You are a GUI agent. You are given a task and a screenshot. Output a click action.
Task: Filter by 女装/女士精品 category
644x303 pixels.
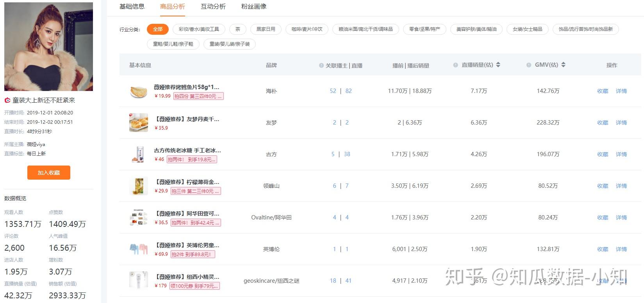528,29
